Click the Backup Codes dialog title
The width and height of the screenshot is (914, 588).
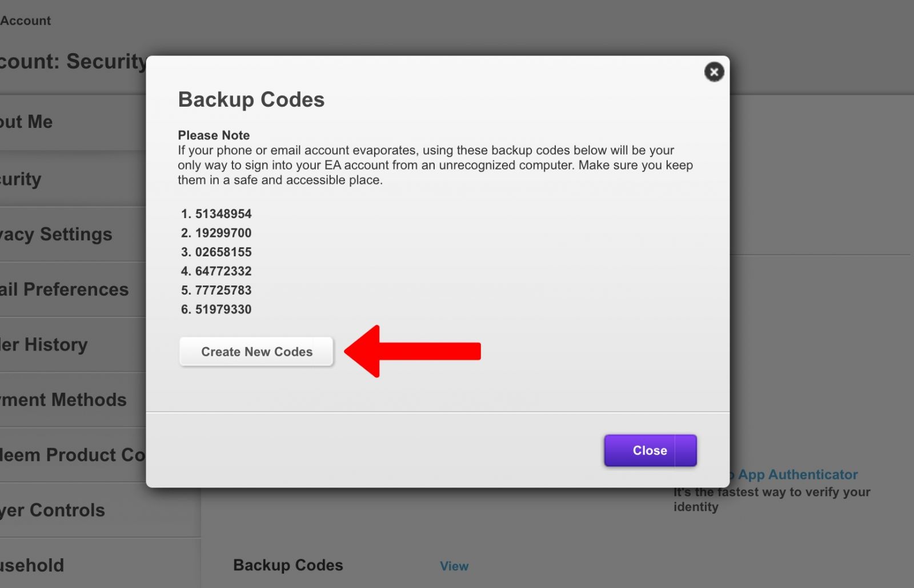(251, 99)
